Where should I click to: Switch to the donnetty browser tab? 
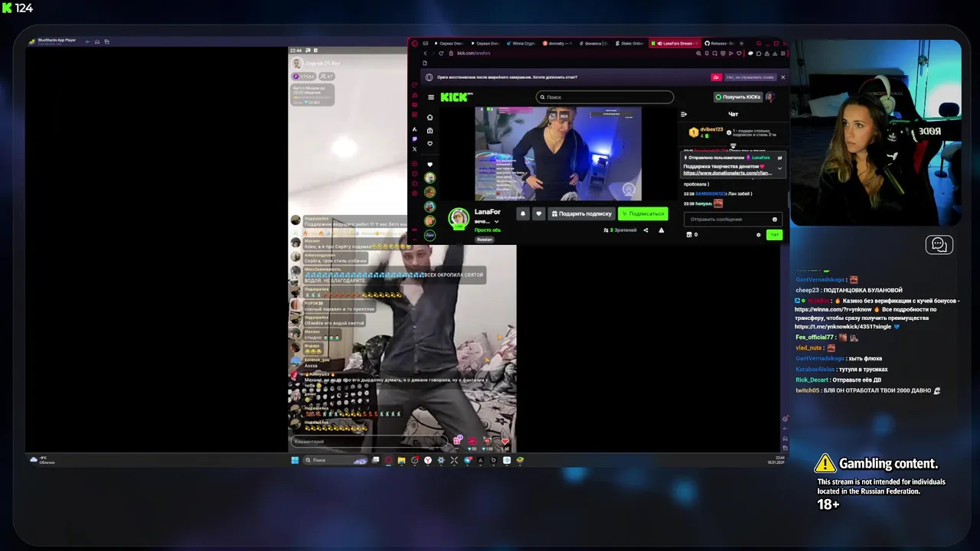tap(558, 44)
